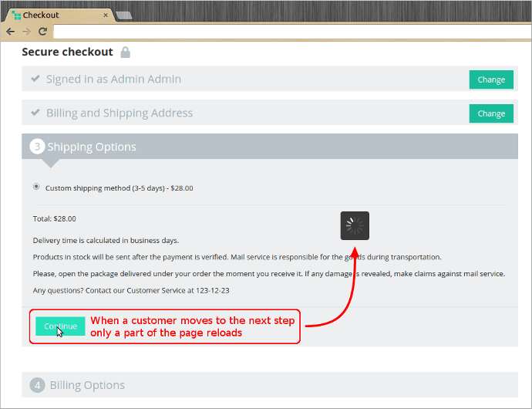This screenshot has width=532, height=409.
Task: Click the browser Back arrow
Action: coord(10,32)
